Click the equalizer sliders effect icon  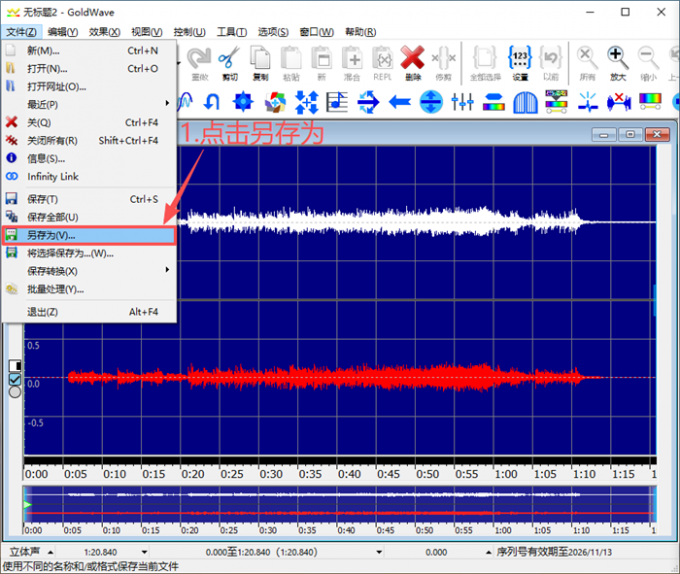pos(462,102)
